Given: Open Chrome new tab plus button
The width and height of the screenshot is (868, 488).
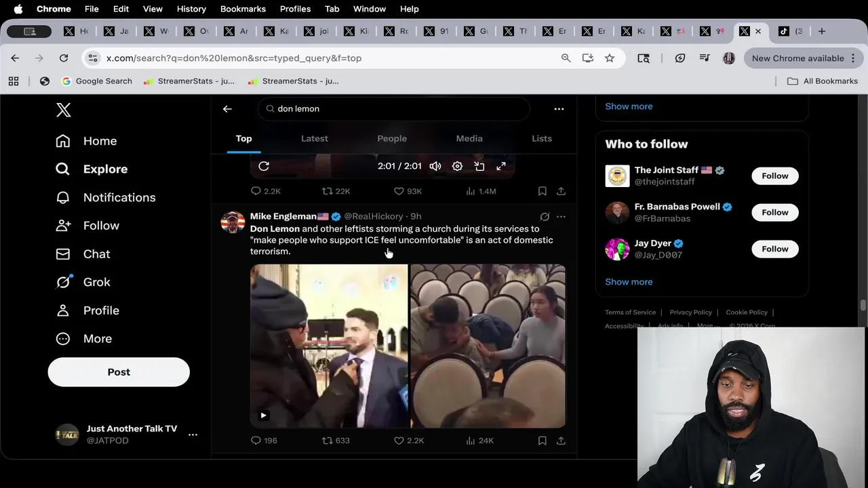Looking at the screenshot, I should point(821,31).
